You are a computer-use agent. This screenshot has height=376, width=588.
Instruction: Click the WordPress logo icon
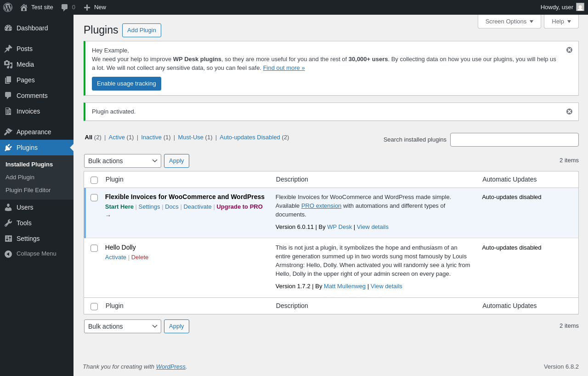(x=8, y=7)
